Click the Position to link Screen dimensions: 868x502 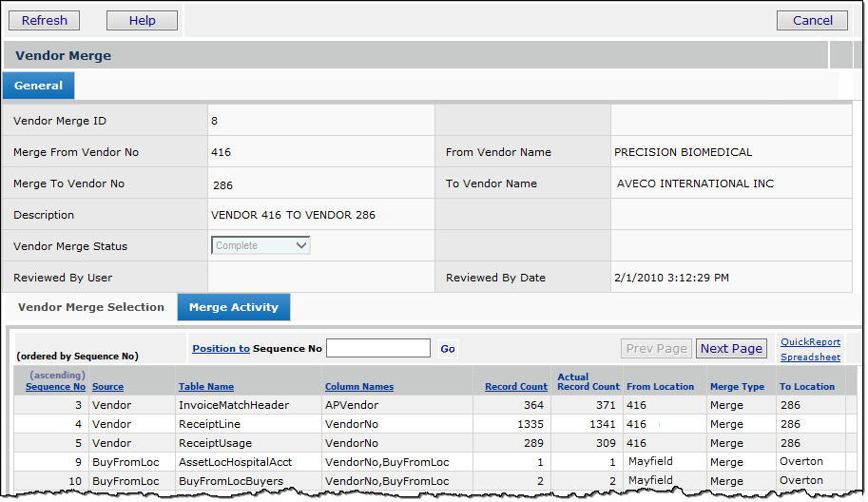221,349
